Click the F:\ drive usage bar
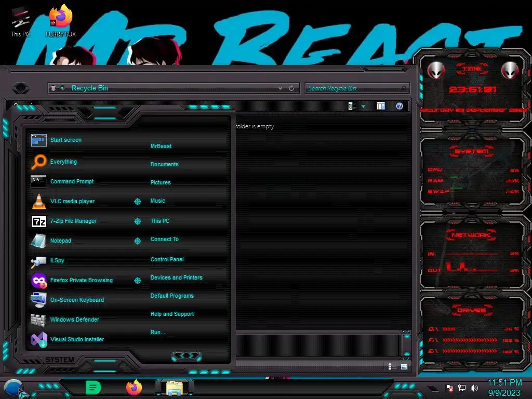 470,340
